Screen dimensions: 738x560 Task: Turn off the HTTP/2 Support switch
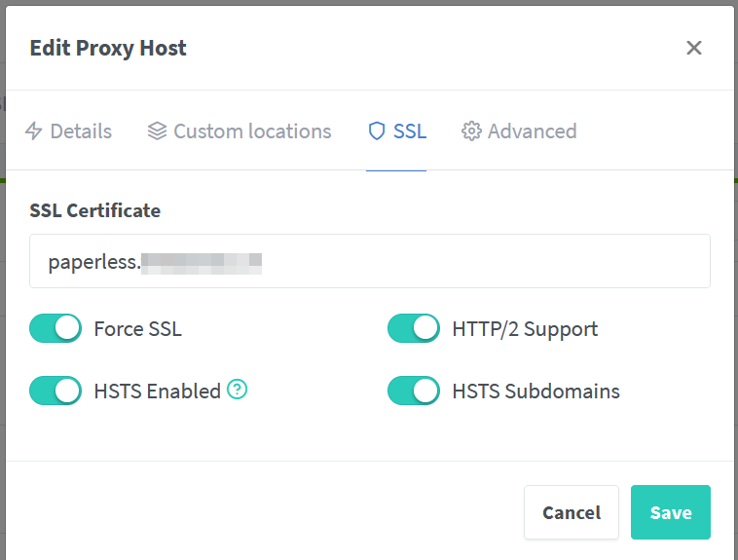click(x=414, y=329)
